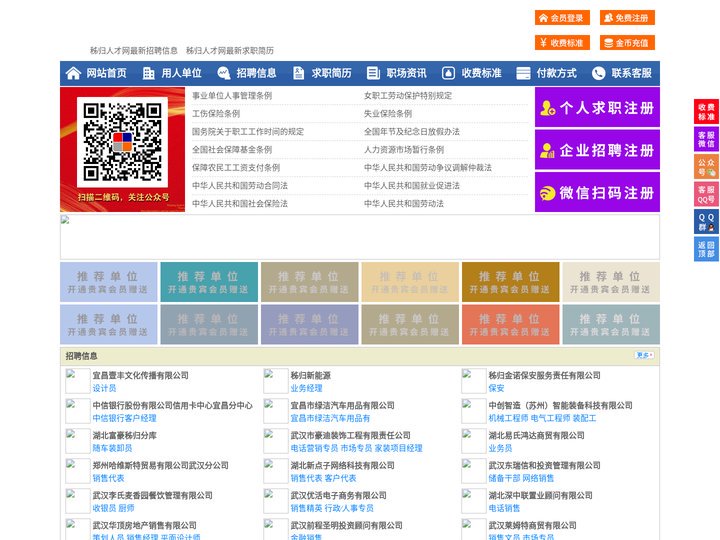Open 秭归人才网最新招聘信息 link
The image size is (720, 540).
(134, 51)
